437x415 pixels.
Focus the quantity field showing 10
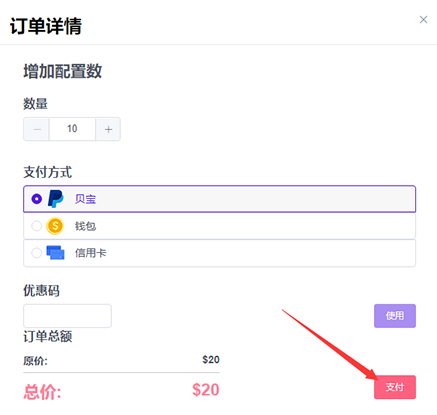(72, 129)
